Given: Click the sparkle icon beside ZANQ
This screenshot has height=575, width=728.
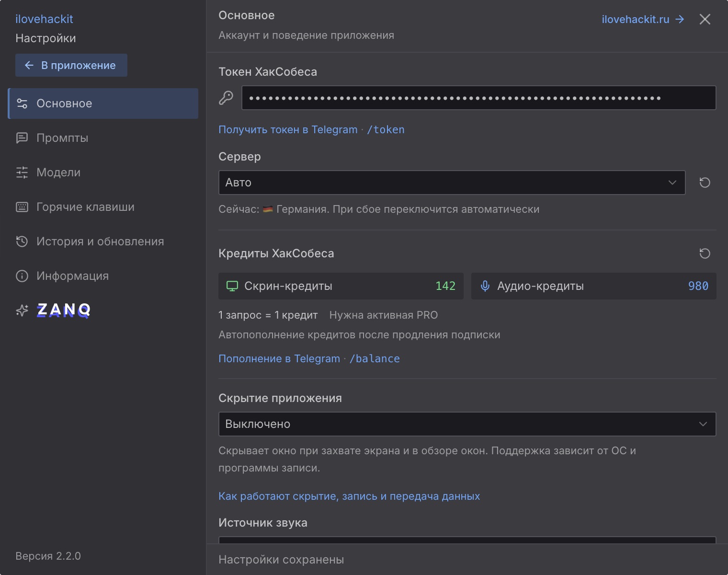Looking at the screenshot, I should (x=22, y=310).
